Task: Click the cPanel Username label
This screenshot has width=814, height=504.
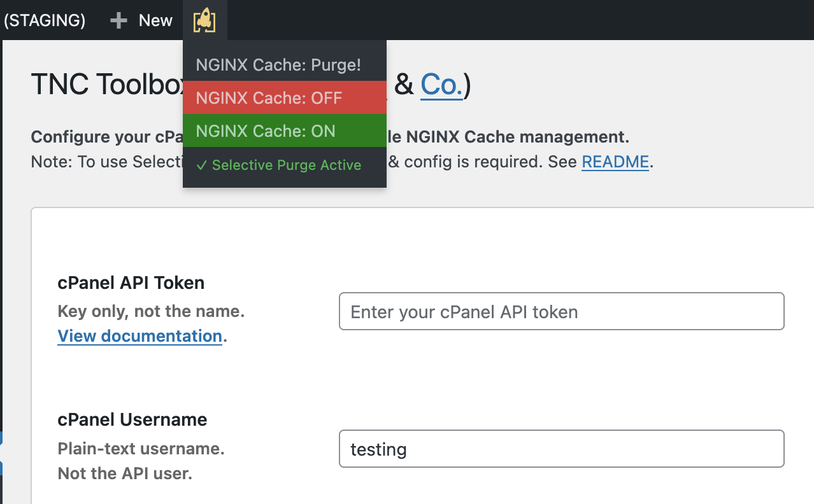Action: pos(132,420)
